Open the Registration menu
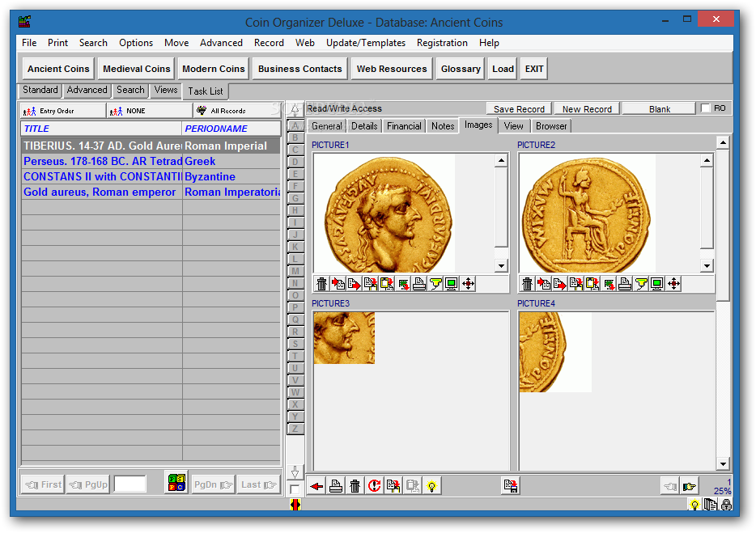 click(442, 43)
